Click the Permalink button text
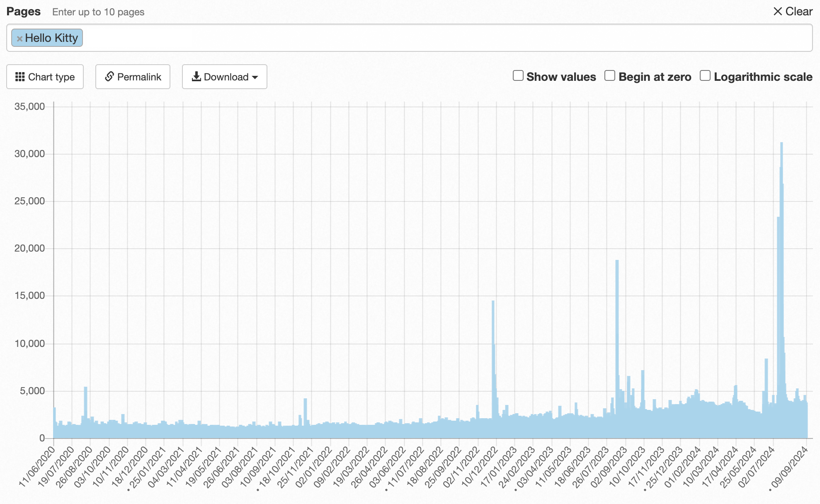The width and height of the screenshot is (820, 504). point(139,77)
